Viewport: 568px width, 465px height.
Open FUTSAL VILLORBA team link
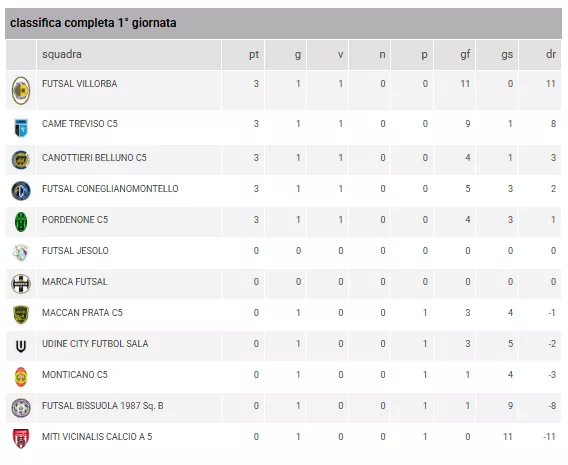coord(79,84)
